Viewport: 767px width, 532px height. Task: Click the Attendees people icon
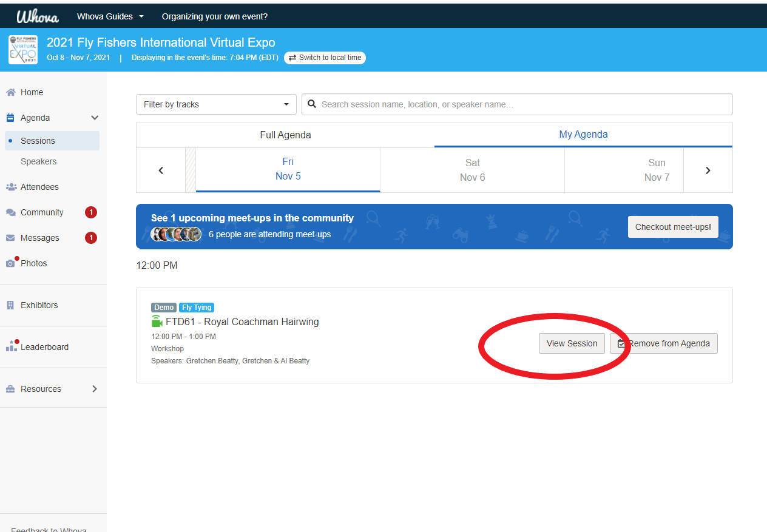(x=11, y=187)
